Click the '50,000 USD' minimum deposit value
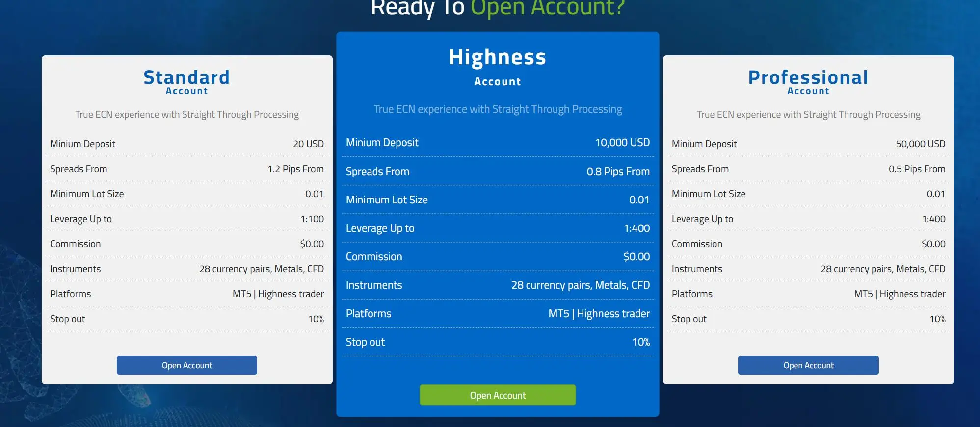 coord(921,144)
